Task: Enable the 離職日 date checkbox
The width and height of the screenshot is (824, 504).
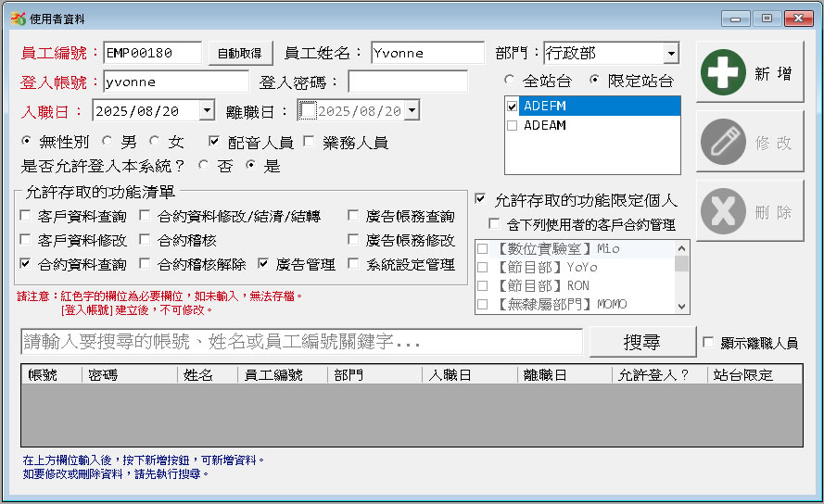Action: click(x=308, y=111)
